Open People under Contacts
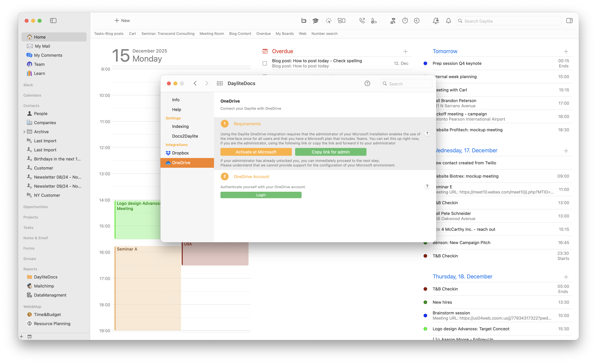 [54, 113]
